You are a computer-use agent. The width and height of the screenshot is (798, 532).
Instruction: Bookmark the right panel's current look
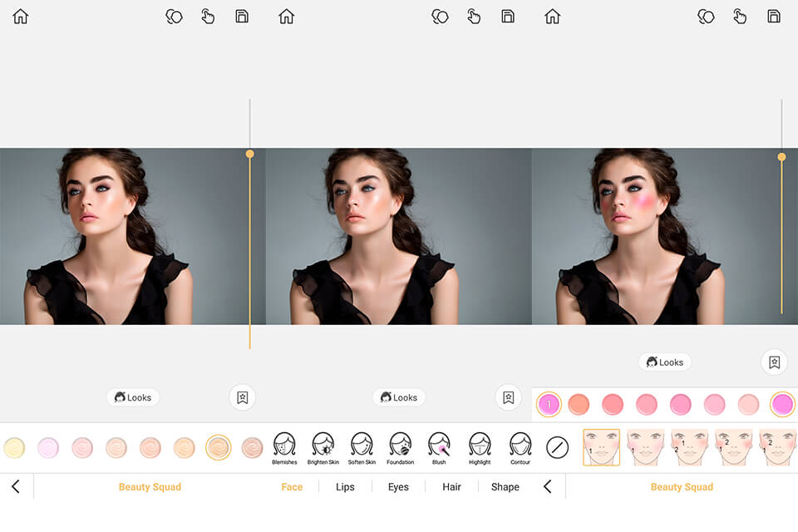click(774, 362)
